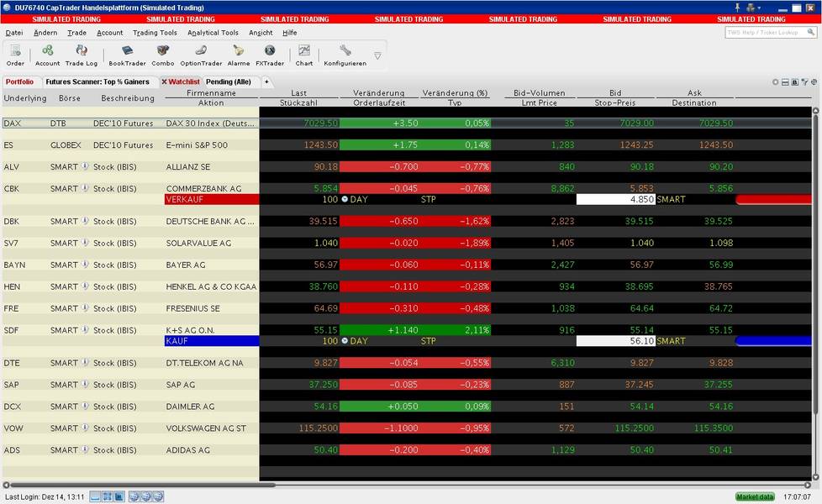Click the VERKAUF action cell
Viewport: 822px width, 504px height.
pos(212,199)
